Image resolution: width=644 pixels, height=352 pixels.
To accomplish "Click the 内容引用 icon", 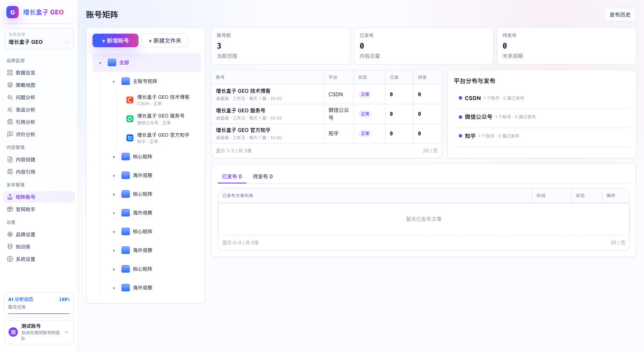I will click(10, 172).
